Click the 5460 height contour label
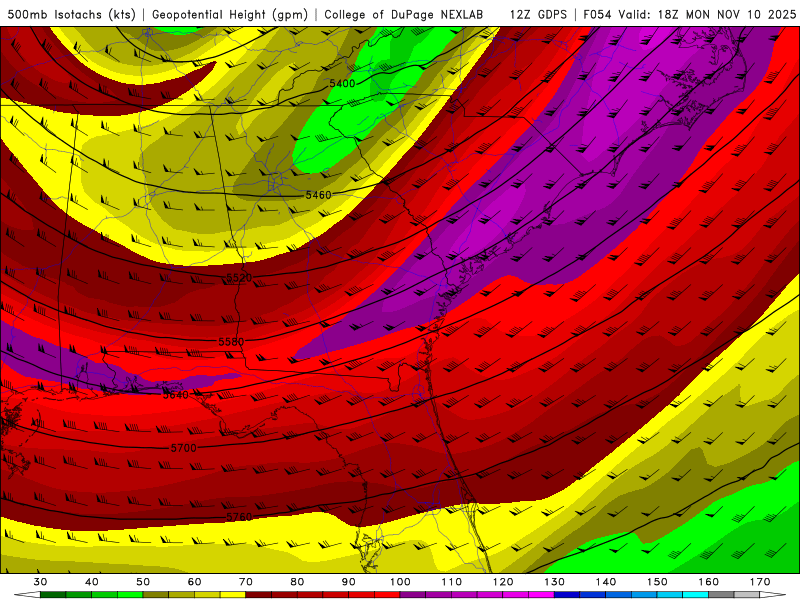This screenshot has width=800, height=600. pos(318,195)
